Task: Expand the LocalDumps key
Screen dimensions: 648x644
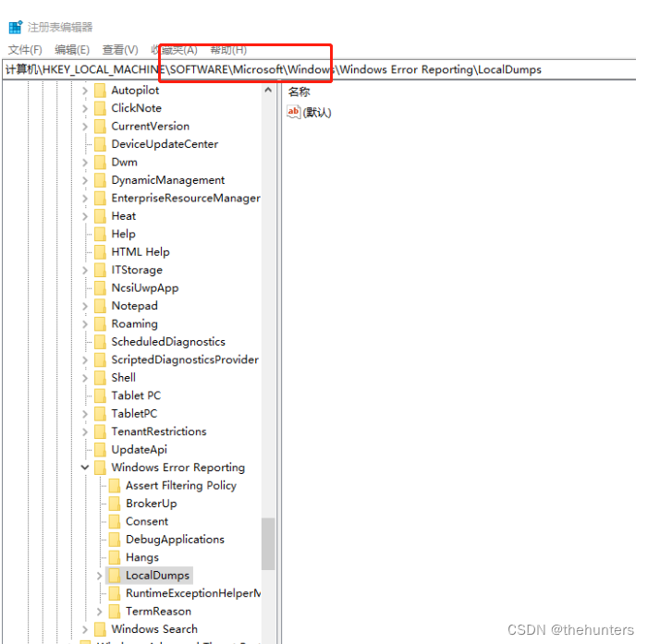Action: click(99, 576)
